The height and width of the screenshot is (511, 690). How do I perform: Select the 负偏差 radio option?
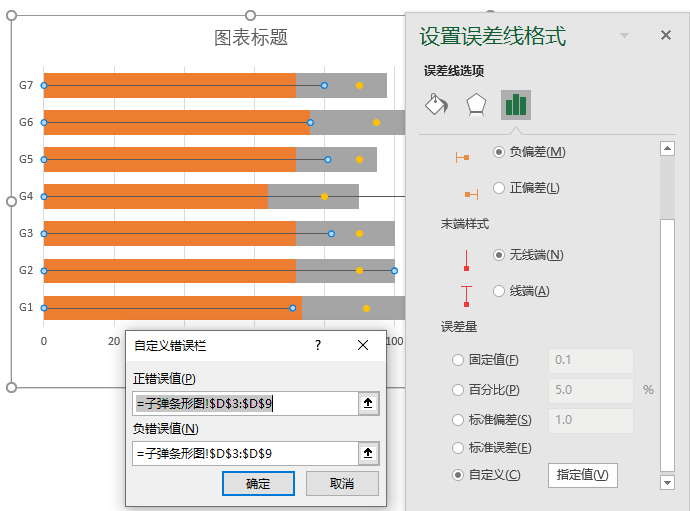[499, 152]
